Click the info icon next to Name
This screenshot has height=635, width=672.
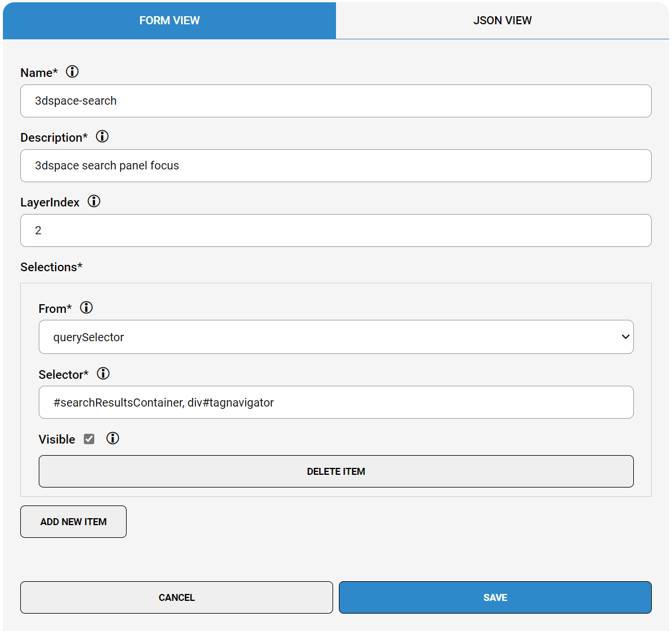(72, 72)
